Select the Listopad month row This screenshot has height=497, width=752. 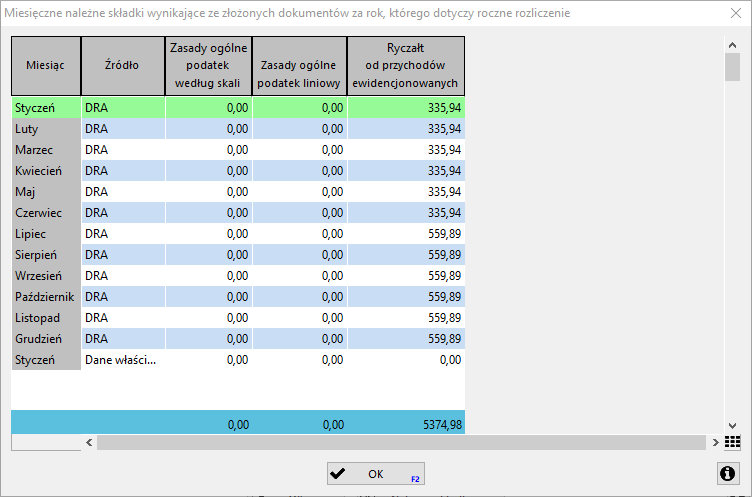(238, 318)
